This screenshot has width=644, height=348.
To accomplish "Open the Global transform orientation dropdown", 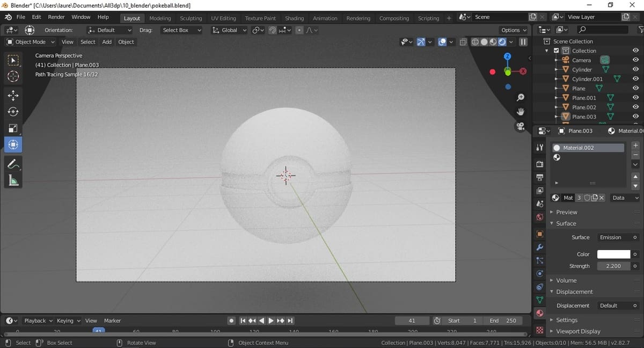I will 230,30.
